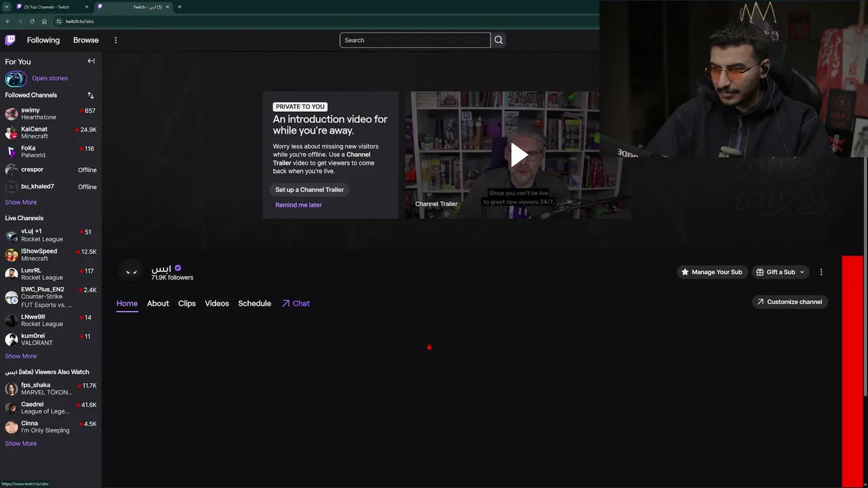Screen dimensions: 868x488
Task: Show More under Live Channels
Action: [21, 356]
